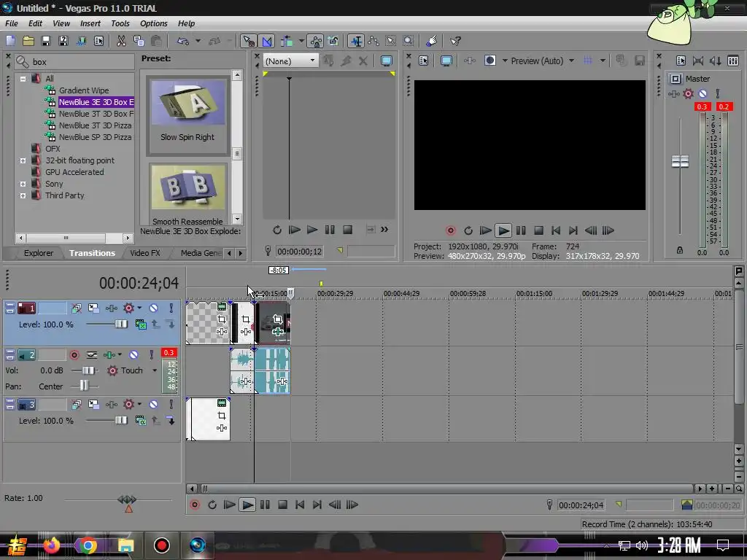This screenshot has width=747, height=560.
Task: Click the Undo arrow in main toolbar
Action: pos(183,41)
